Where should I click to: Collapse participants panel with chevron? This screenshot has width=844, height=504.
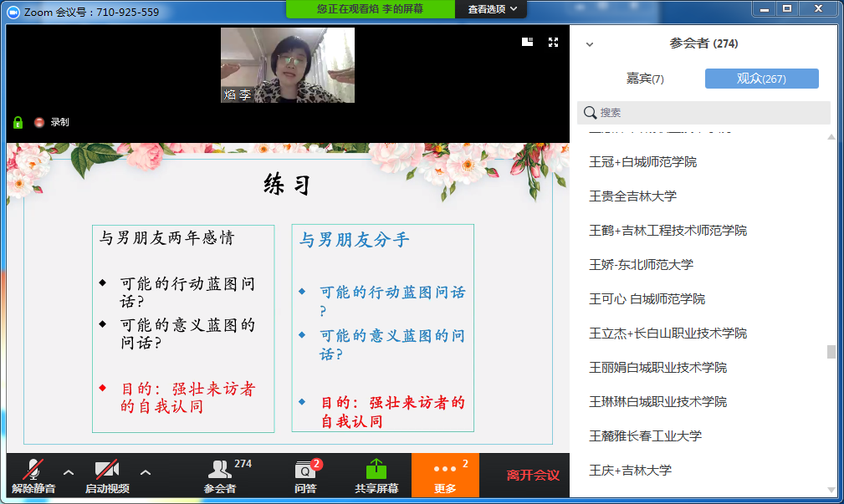(590, 44)
